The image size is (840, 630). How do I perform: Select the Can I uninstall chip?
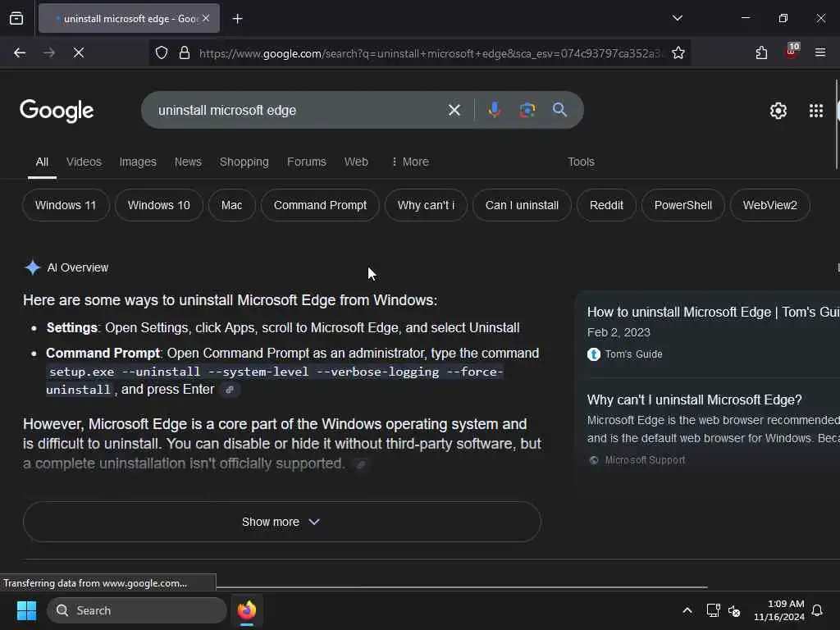523,205
